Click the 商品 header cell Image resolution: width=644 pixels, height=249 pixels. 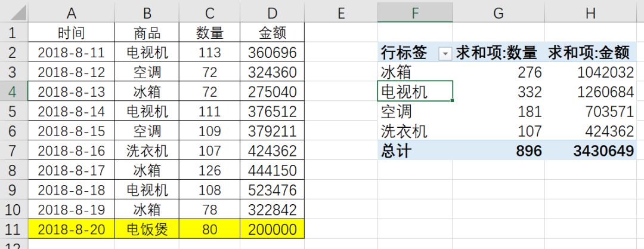(147, 32)
